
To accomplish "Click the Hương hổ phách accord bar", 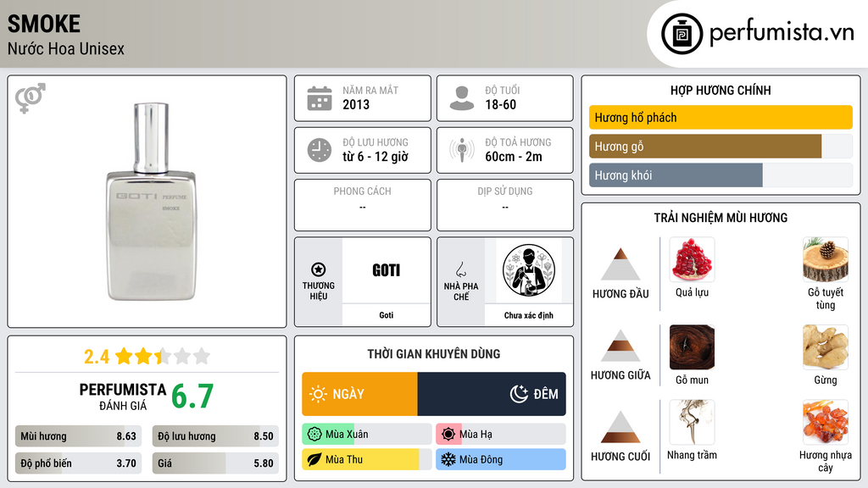I will point(721,117).
